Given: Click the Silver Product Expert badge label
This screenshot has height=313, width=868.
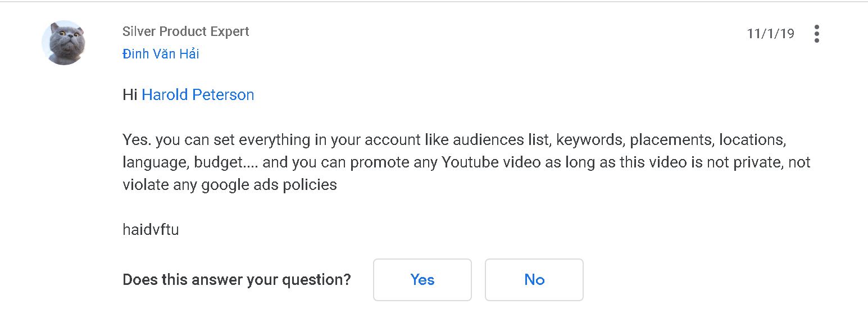Looking at the screenshot, I should point(186,31).
